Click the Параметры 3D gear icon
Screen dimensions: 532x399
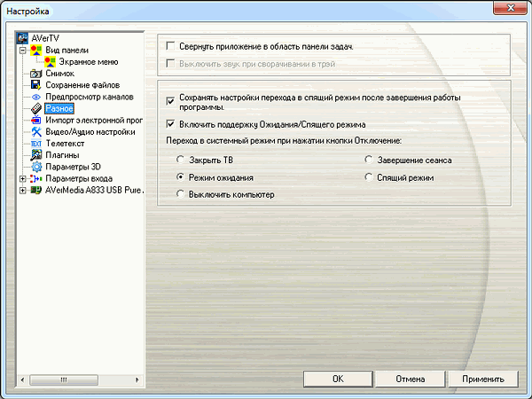click(x=36, y=167)
